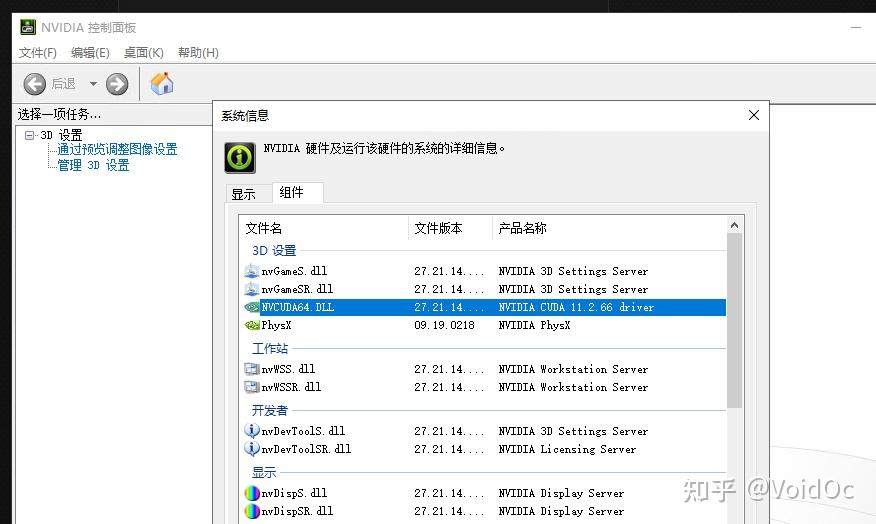Go to Home with house icon
The height and width of the screenshot is (524, 876).
162,84
